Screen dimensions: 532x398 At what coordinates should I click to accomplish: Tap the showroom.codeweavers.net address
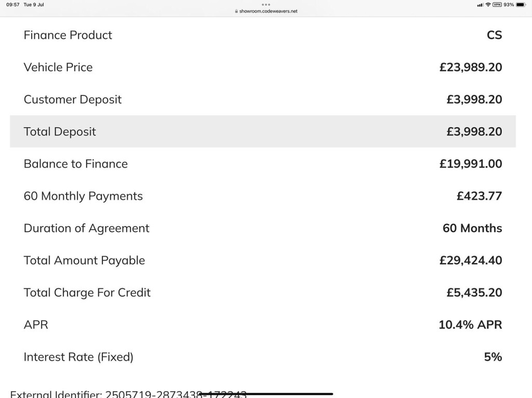coord(268,11)
